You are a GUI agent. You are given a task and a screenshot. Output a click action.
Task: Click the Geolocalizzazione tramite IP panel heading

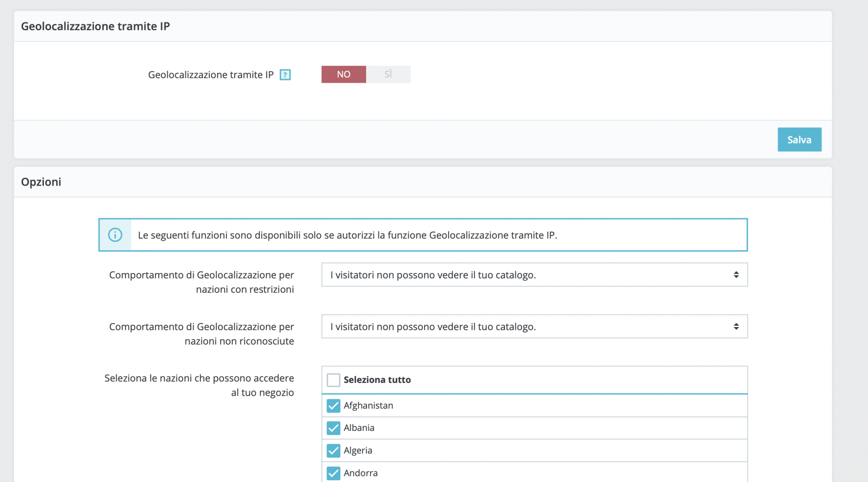point(95,26)
